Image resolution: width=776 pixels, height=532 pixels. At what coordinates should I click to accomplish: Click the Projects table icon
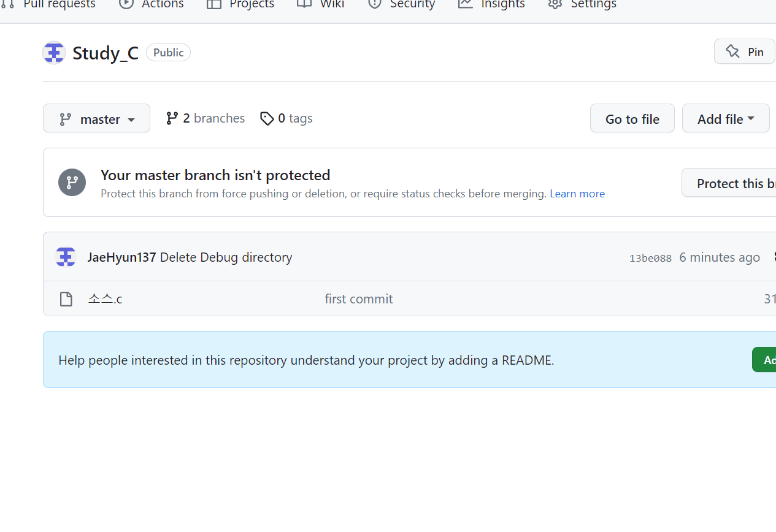click(214, 4)
